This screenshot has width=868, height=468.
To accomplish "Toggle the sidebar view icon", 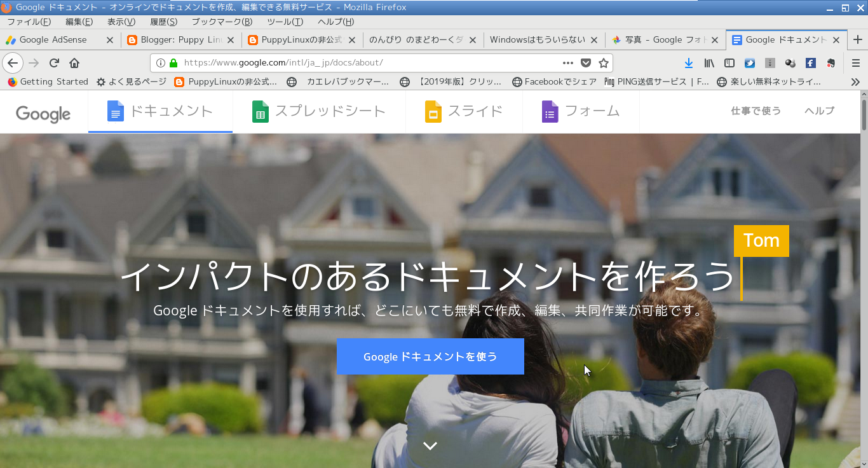I will (729, 63).
